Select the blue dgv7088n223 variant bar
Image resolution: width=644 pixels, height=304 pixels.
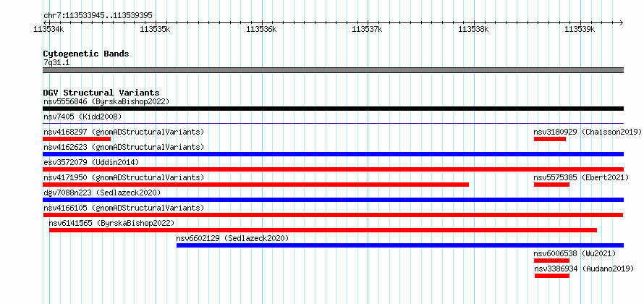333,200
